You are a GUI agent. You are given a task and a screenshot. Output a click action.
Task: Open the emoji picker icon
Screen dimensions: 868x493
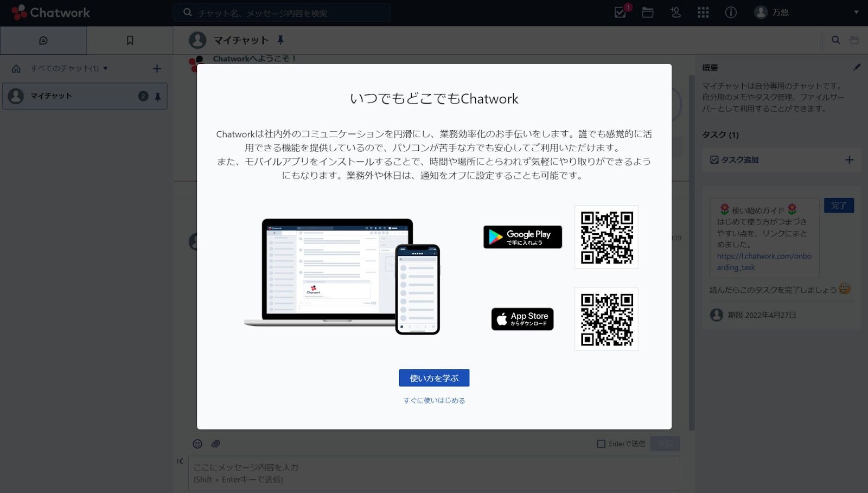click(x=197, y=444)
